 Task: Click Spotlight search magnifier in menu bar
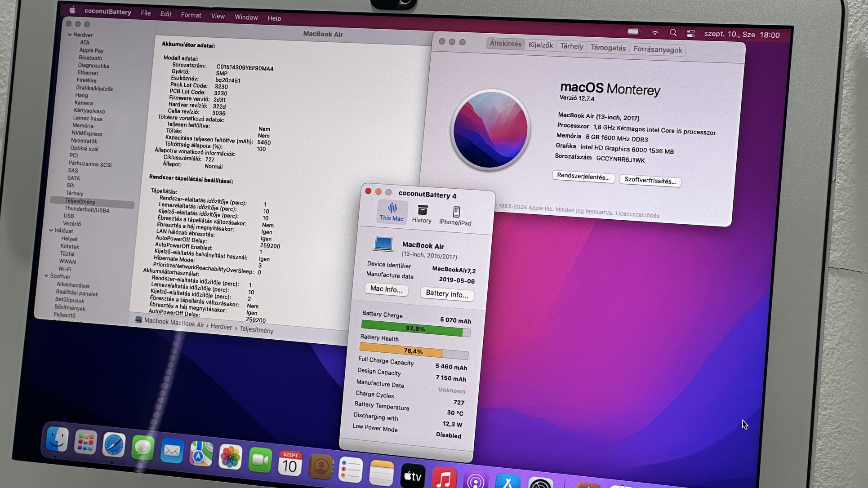click(x=672, y=33)
